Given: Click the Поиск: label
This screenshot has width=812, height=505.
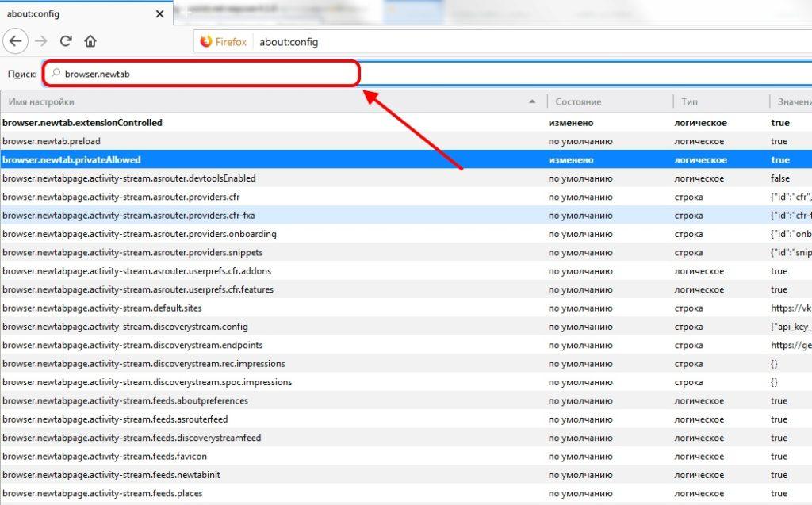Looking at the screenshot, I should coord(21,74).
